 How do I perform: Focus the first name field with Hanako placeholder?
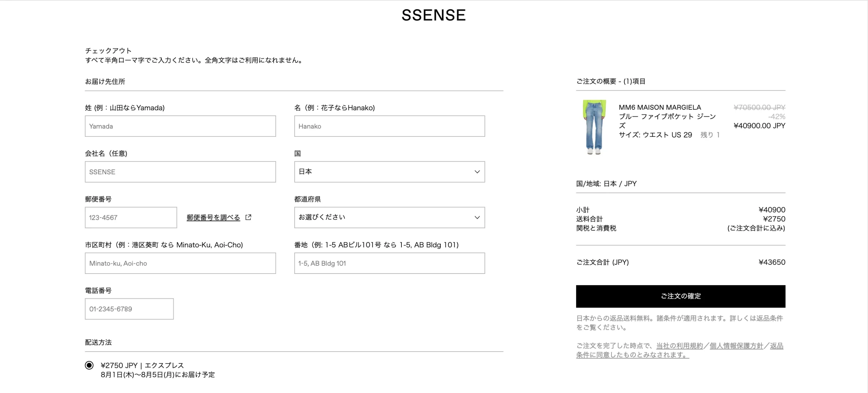pos(390,126)
